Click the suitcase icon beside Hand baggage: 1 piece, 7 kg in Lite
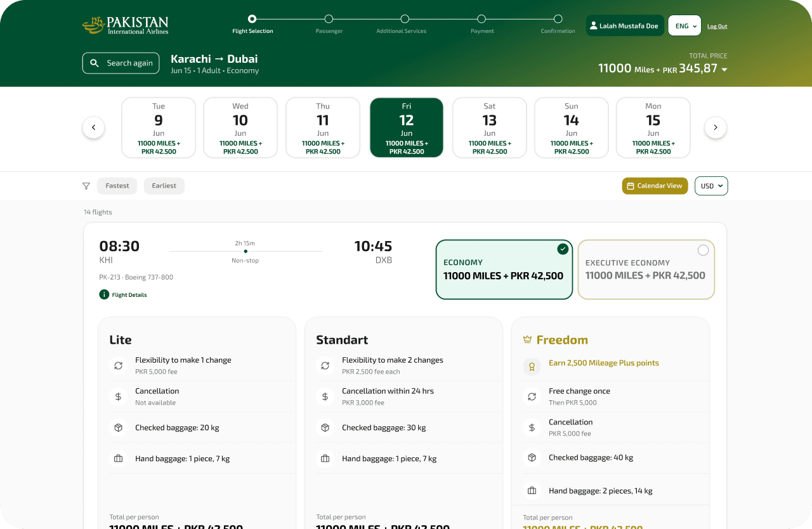Screen dimensions: 812x529 pos(118,459)
